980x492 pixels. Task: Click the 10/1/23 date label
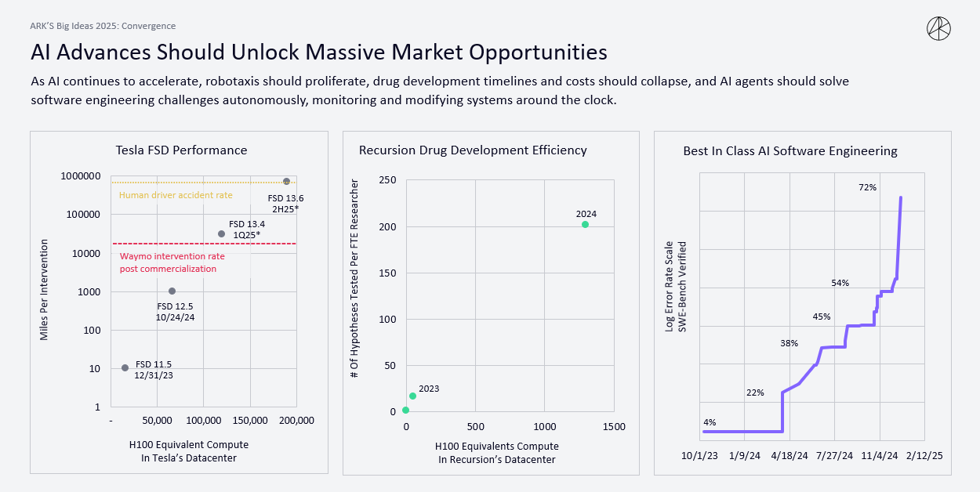[x=699, y=454]
